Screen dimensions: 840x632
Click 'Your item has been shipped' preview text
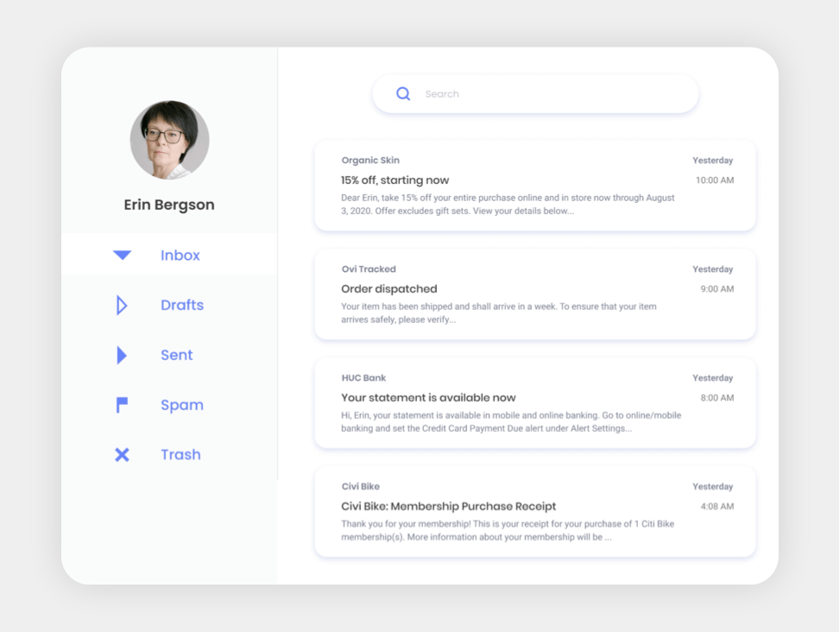(x=499, y=313)
